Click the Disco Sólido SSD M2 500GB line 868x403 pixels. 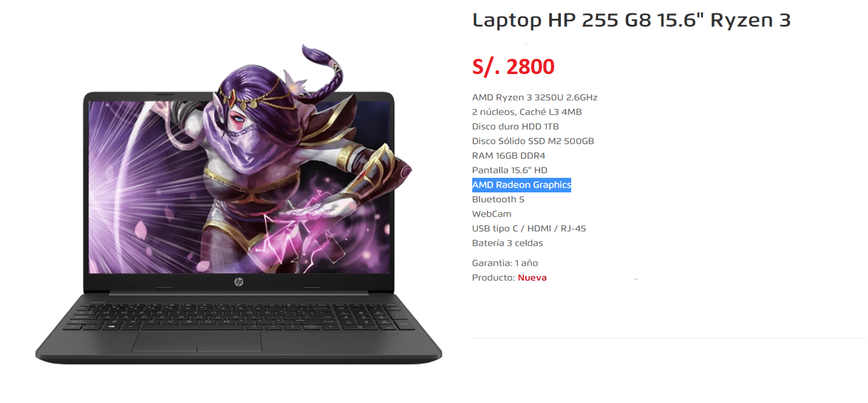pos(533,141)
